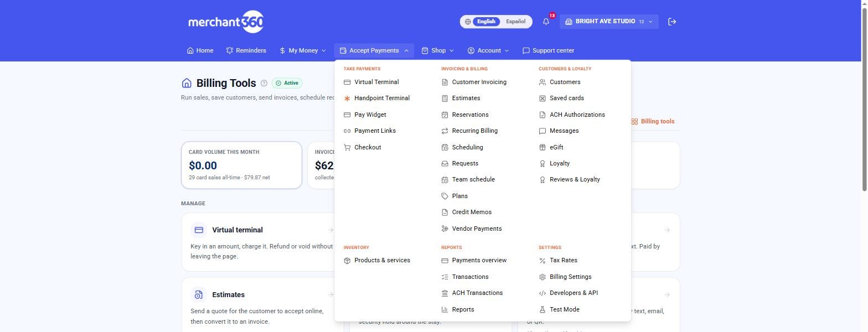The height and width of the screenshot is (332, 868).
Task: Click the Recurring Billing repeat icon
Action: pos(445,131)
